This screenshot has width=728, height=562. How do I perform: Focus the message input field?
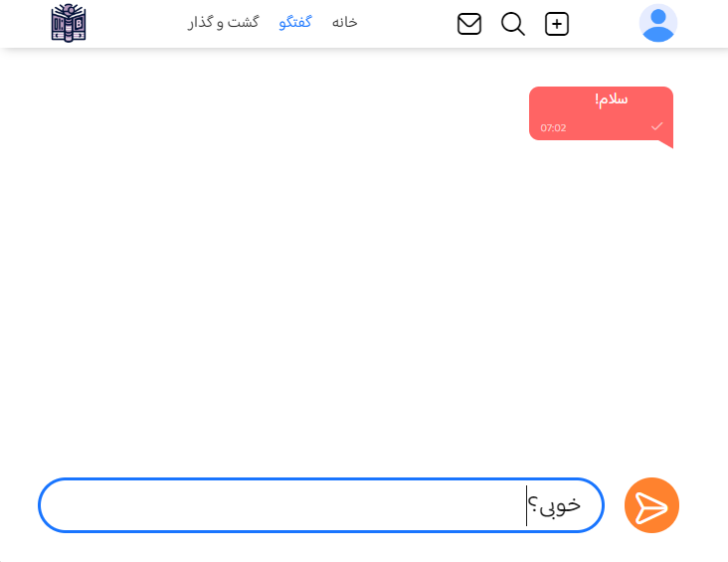(321, 505)
